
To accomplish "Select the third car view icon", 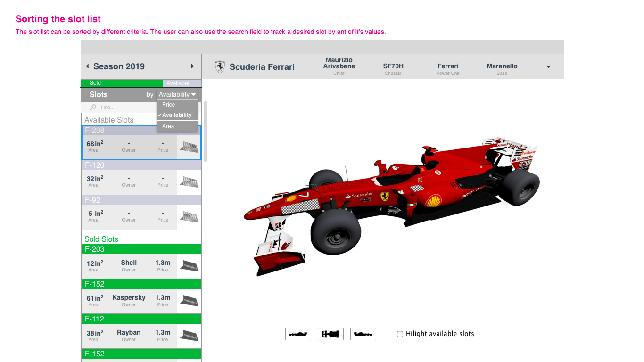I will coord(363,334).
